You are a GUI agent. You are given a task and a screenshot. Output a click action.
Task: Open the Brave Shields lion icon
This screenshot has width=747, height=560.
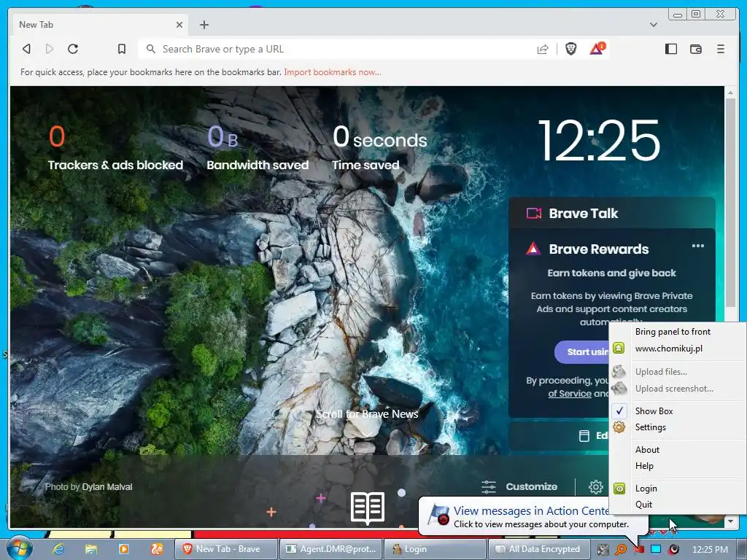[570, 49]
